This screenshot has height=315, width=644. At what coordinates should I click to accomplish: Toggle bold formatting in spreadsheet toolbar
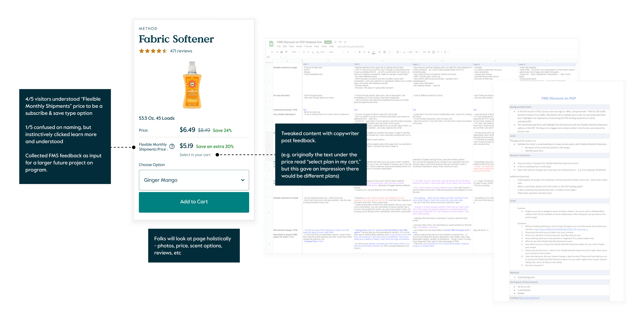(x=360, y=52)
